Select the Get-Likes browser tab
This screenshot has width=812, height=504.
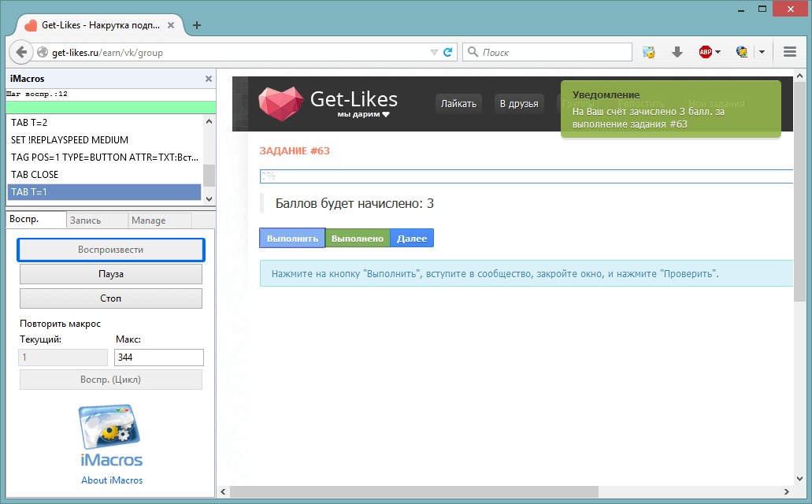point(101,25)
